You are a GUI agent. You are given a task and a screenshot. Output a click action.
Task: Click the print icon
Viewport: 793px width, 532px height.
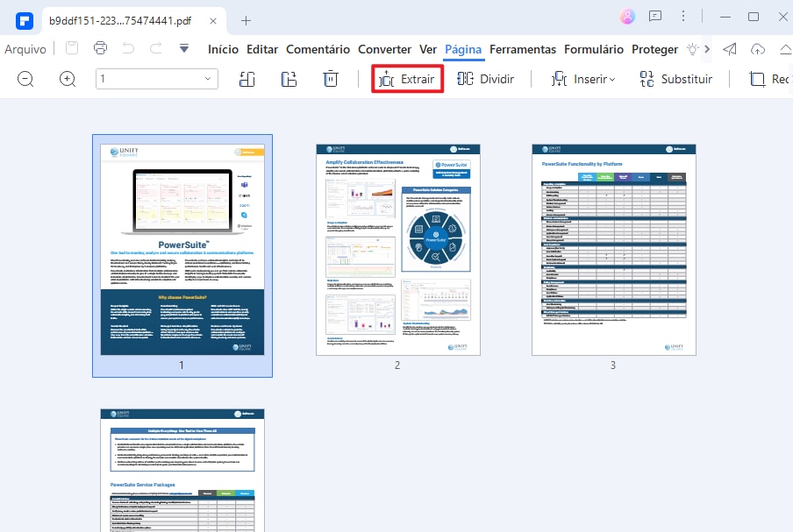tap(98, 49)
